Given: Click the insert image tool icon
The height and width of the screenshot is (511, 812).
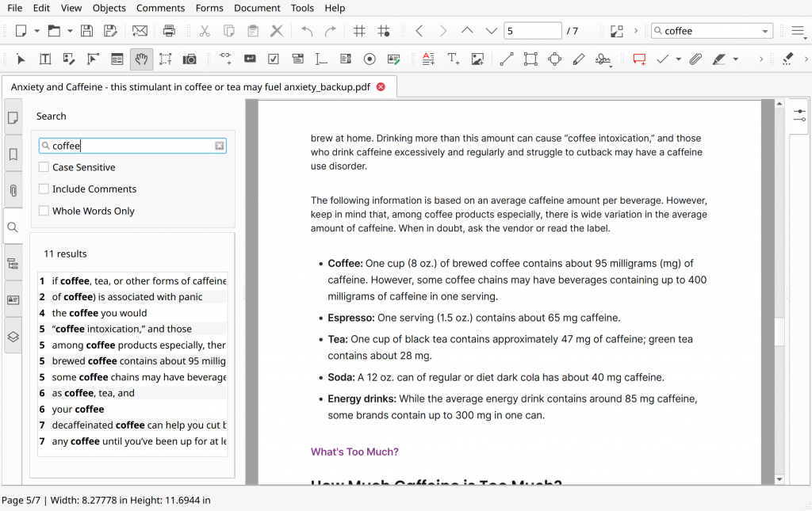Looking at the screenshot, I should tap(477, 59).
